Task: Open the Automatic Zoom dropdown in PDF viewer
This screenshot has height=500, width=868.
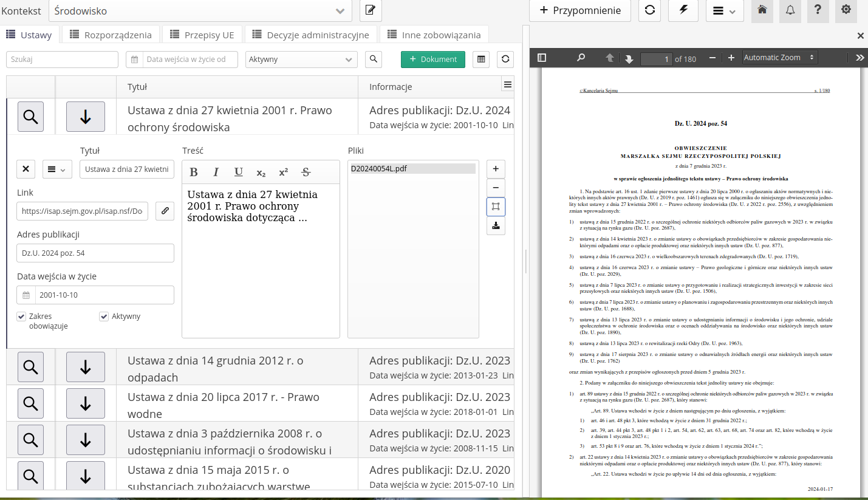Action: pos(780,58)
